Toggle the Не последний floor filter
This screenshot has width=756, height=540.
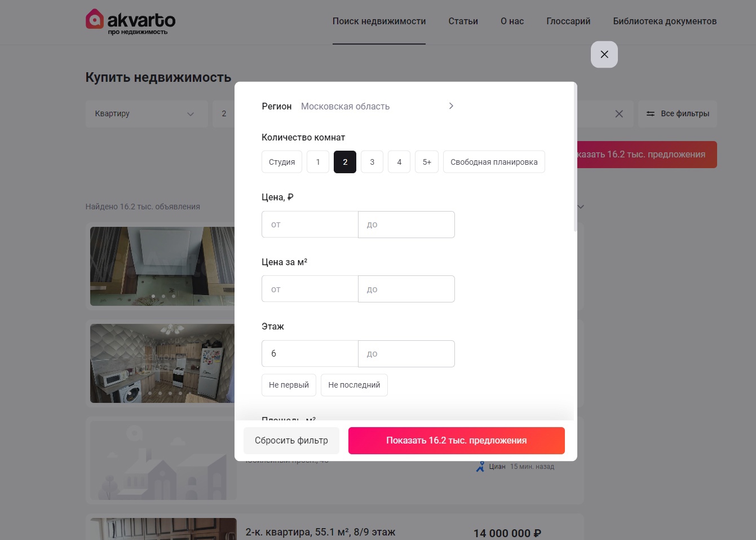coord(354,385)
